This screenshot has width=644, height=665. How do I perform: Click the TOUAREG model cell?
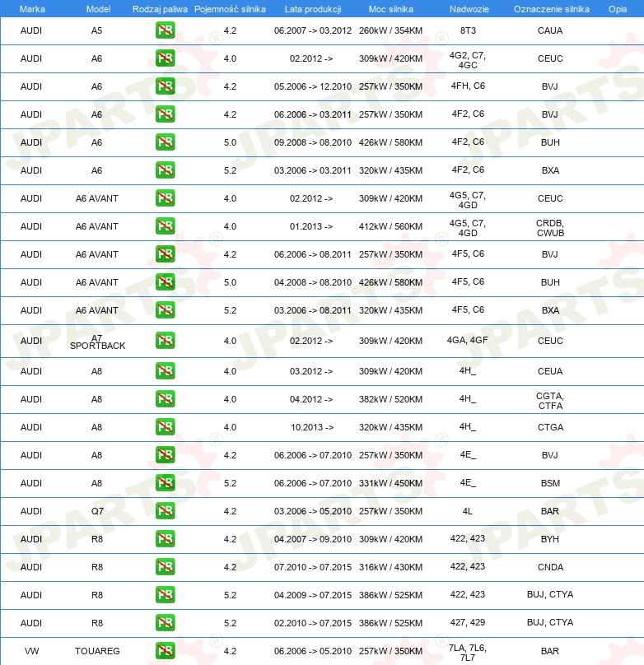tap(97, 651)
